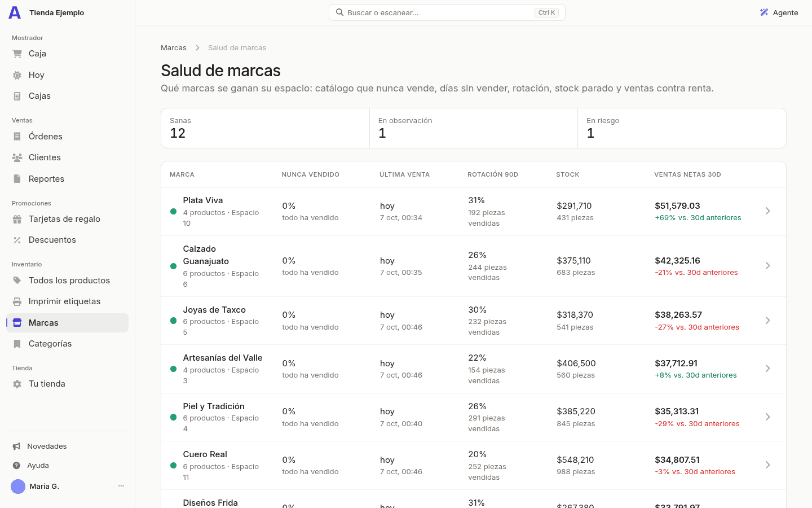
Task: Click the Novedades megaphone icon
Action: (x=16, y=446)
